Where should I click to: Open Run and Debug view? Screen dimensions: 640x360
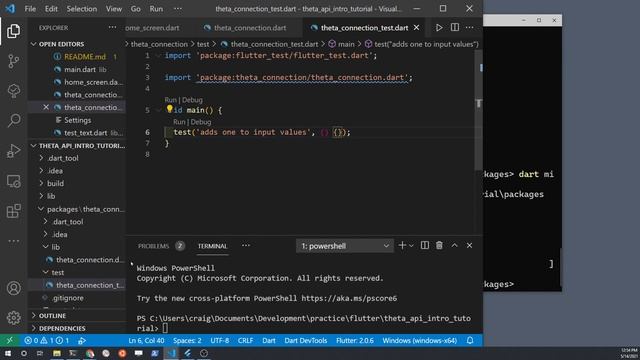13,151
